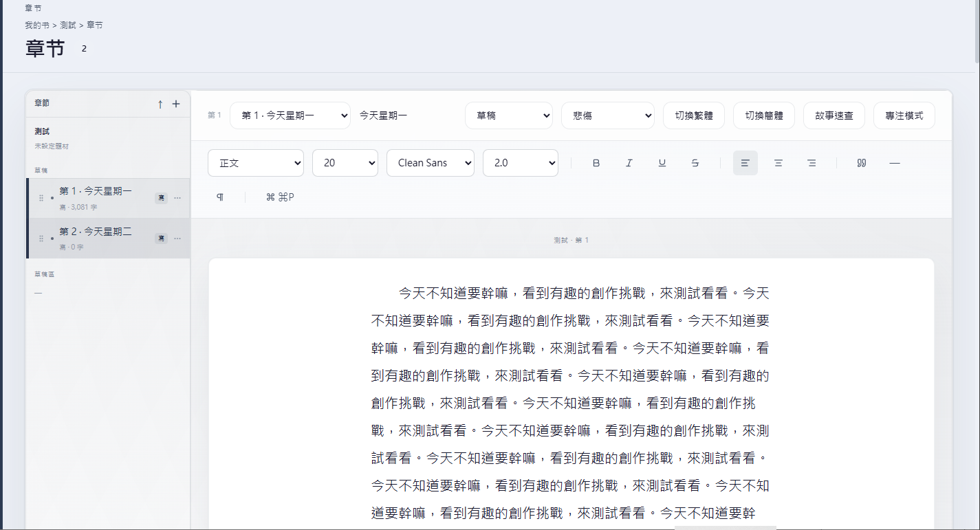Toggle paragraph marks with the pilcrow icon
The height and width of the screenshot is (530, 980).
pos(220,197)
